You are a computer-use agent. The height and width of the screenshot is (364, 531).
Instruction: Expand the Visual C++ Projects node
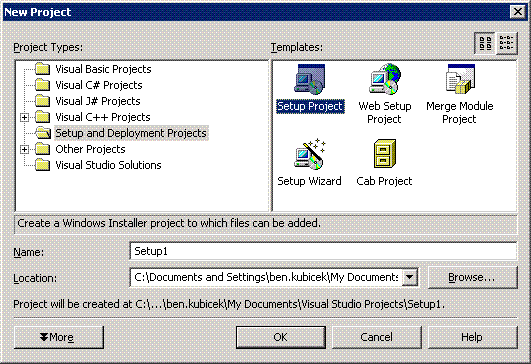(24, 117)
